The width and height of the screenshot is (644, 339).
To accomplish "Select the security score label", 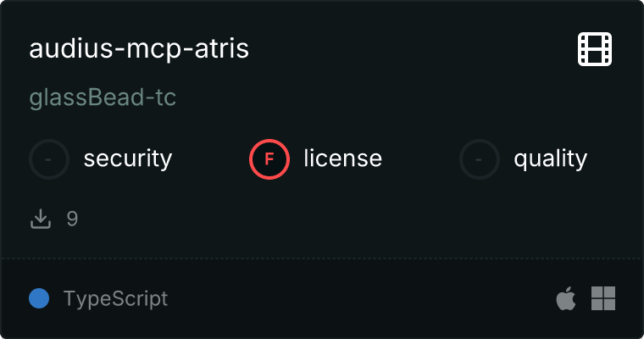I will (128, 158).
